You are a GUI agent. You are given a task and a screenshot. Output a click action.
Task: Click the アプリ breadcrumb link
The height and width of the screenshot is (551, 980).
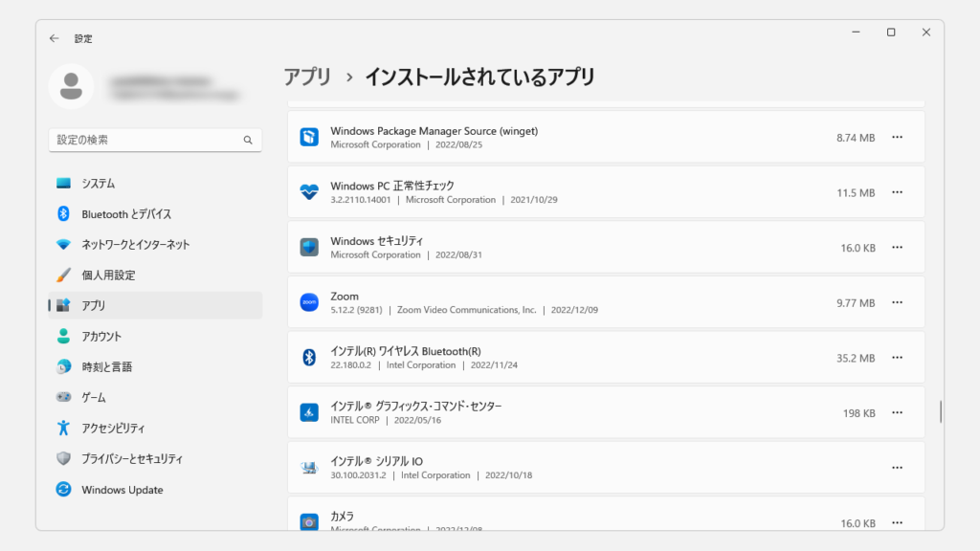(307, 77)
